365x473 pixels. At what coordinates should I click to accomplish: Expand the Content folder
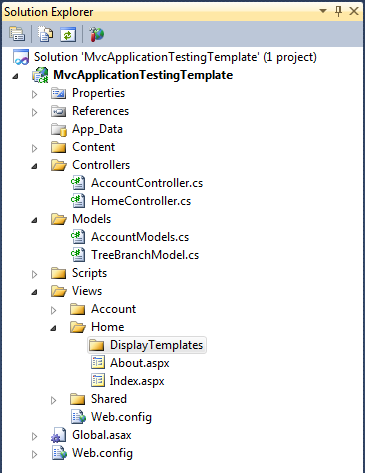coord(34,148)
